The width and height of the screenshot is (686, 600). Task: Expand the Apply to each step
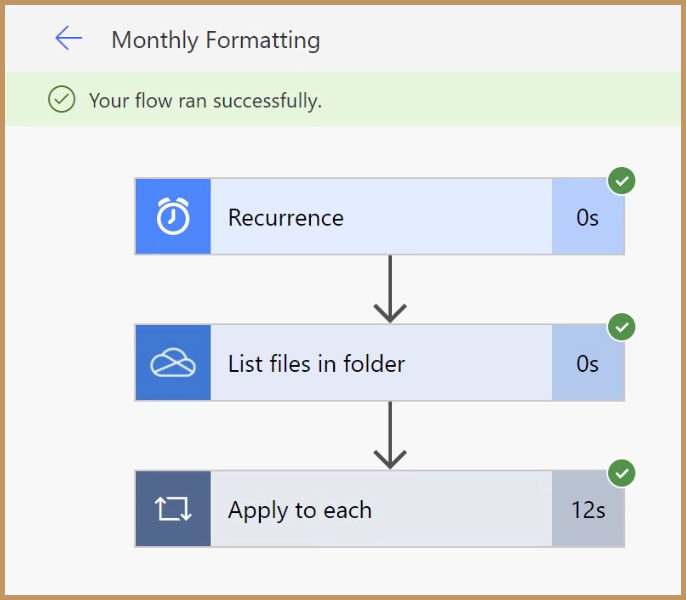pyautogui.click(x=380, y=510)
